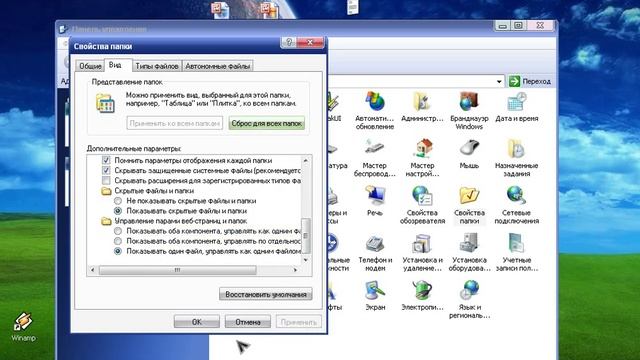640x360 pixels.
Task: Click Применить ко всем папкам button
Action: pyautogui.click(x=175, y=123)
